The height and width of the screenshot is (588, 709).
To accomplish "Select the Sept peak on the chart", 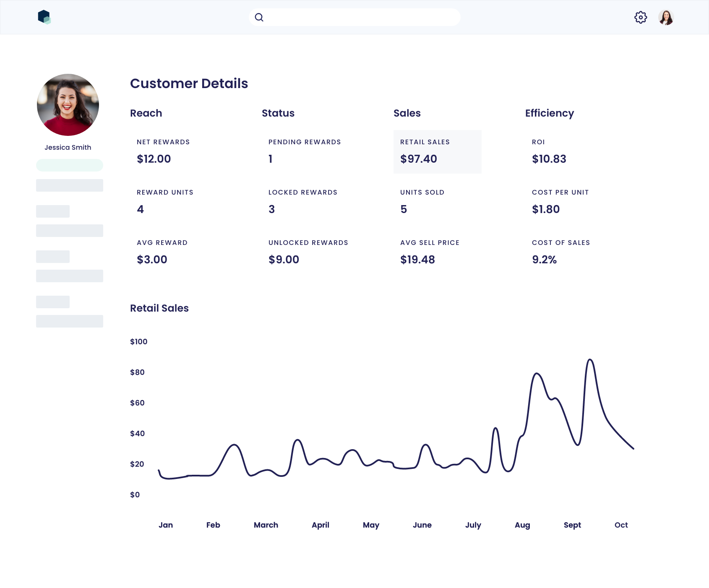I will click(590, 361).
